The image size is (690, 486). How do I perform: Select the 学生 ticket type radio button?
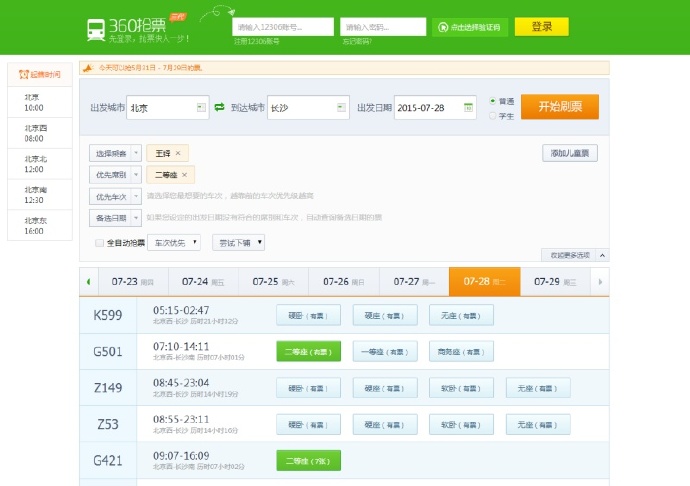click(x=493, y=115)
